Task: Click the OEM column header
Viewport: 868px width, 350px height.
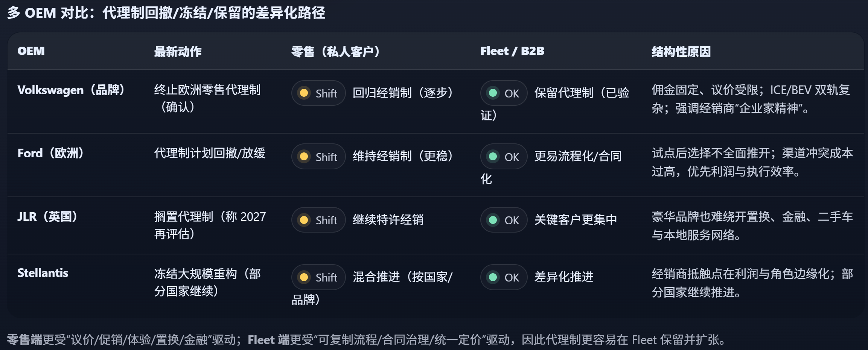Action: click(31, 51)
